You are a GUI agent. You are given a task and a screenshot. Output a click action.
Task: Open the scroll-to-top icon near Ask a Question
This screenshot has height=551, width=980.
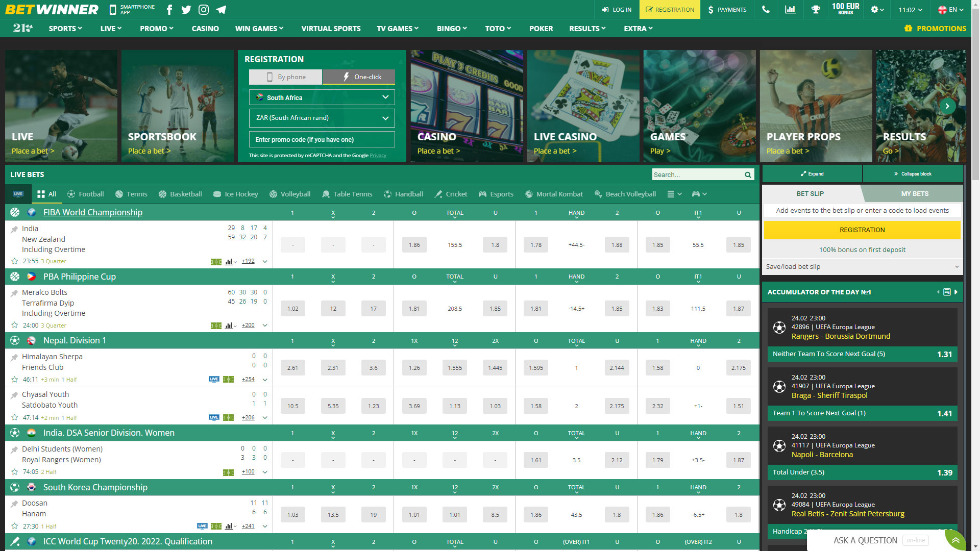click(x=955, y=540)
